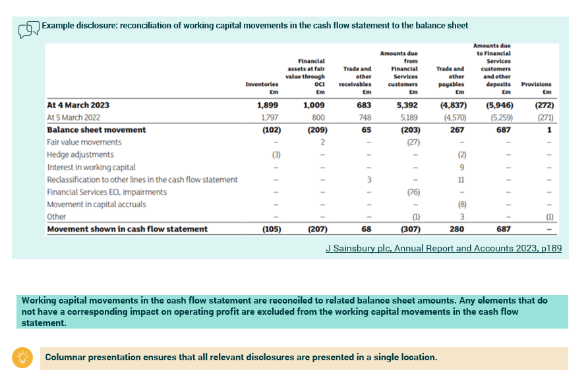Select the (8) capital accruals value
This screenshot has width=588, height=384.
(x=462, y=205)
